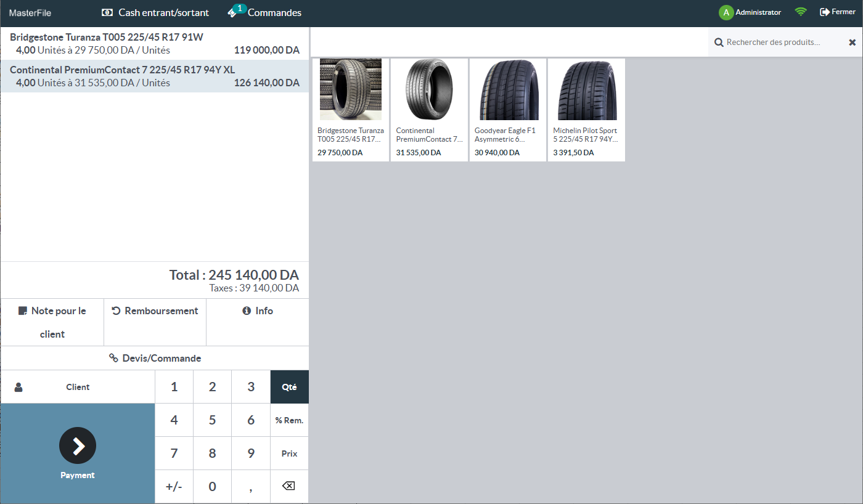Tap the +/- sign key
The height and width of the screenshot is (504, 863).
point(174,487)
